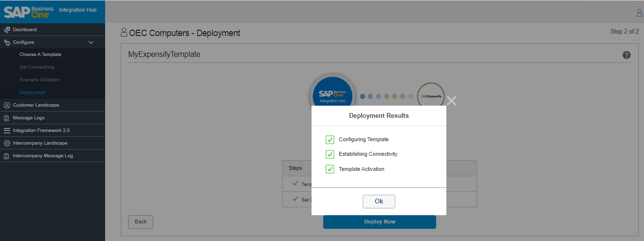Toggle the Establishing Connectivity checkbox
Screen dimensions: 644x241
330,154
